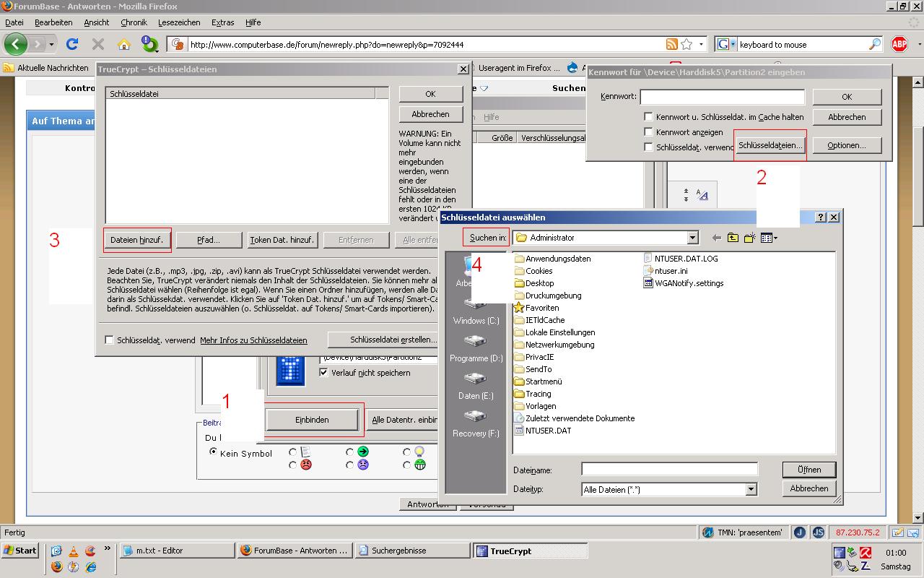Click the TMN status bar icon

(x=708, y=532)
